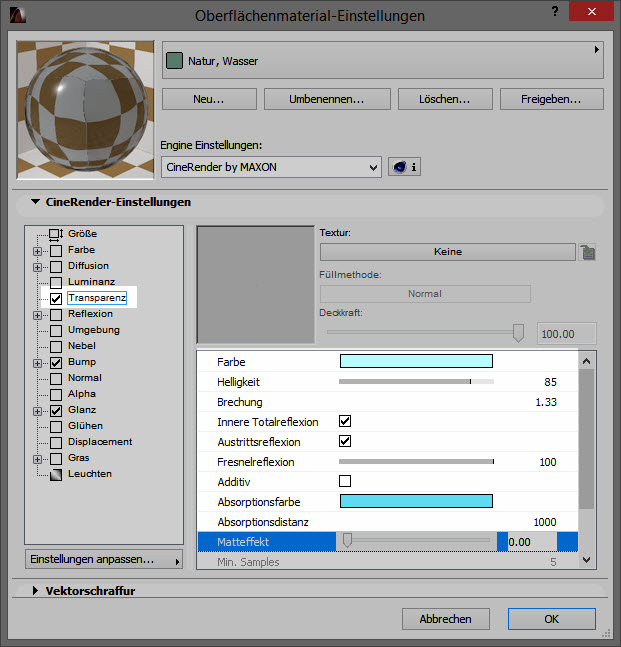Click the Neu... button

pos(209,99)
